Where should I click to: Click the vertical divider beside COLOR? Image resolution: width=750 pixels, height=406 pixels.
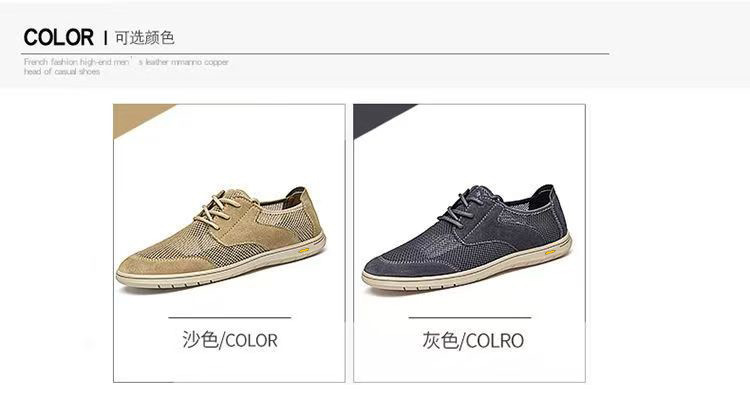105,38
